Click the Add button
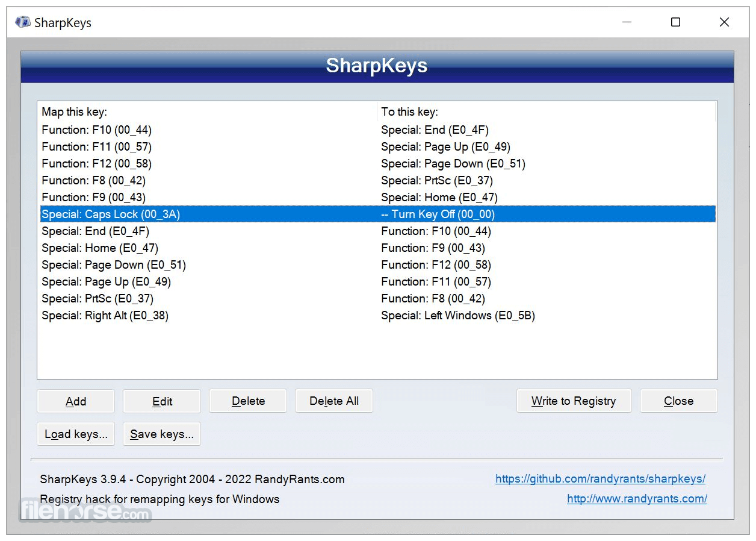 point(76,401)
